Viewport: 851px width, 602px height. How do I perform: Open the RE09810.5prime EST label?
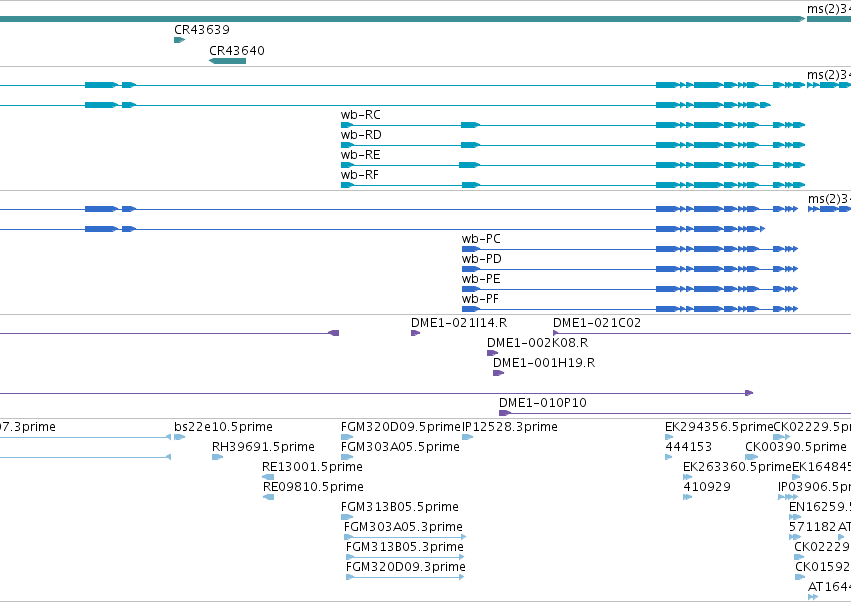pyautogui.click(x=313, y=487)
